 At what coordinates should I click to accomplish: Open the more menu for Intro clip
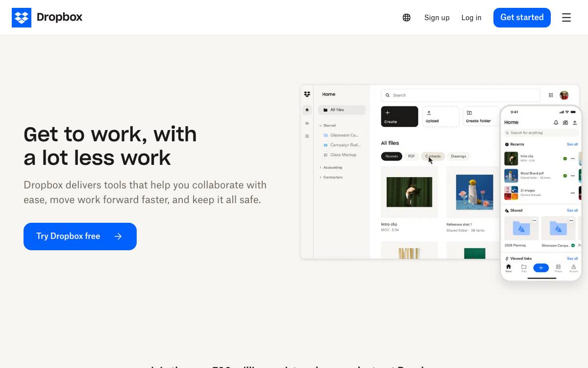click(x=573, y=158)
